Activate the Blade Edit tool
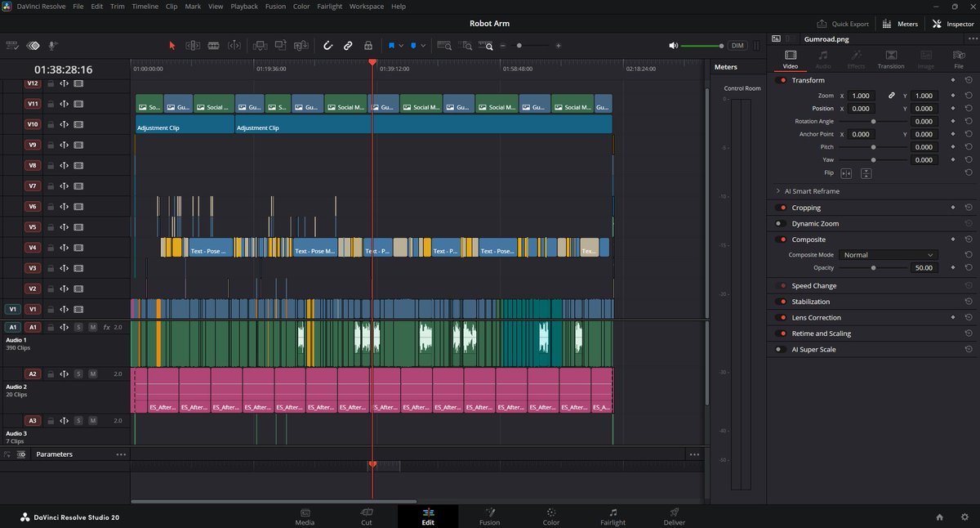Viewport: 980px width, 528px height. coord(213,46)
